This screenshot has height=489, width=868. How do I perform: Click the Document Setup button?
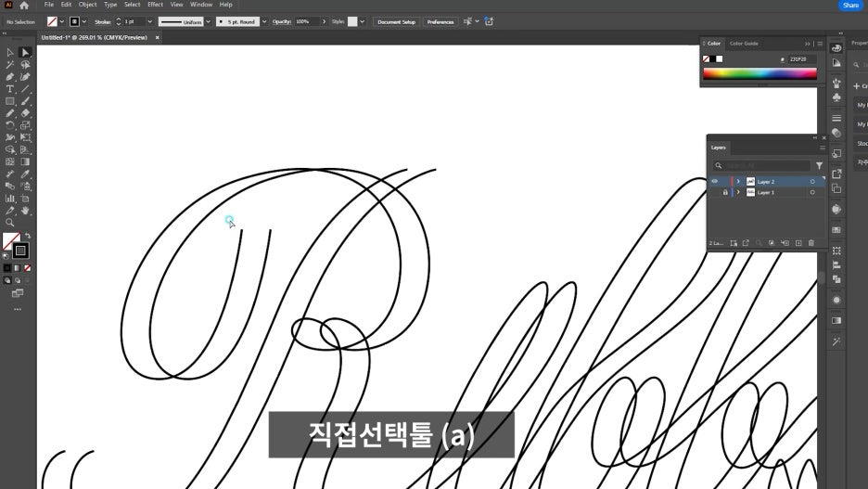[x=396, y=22]
